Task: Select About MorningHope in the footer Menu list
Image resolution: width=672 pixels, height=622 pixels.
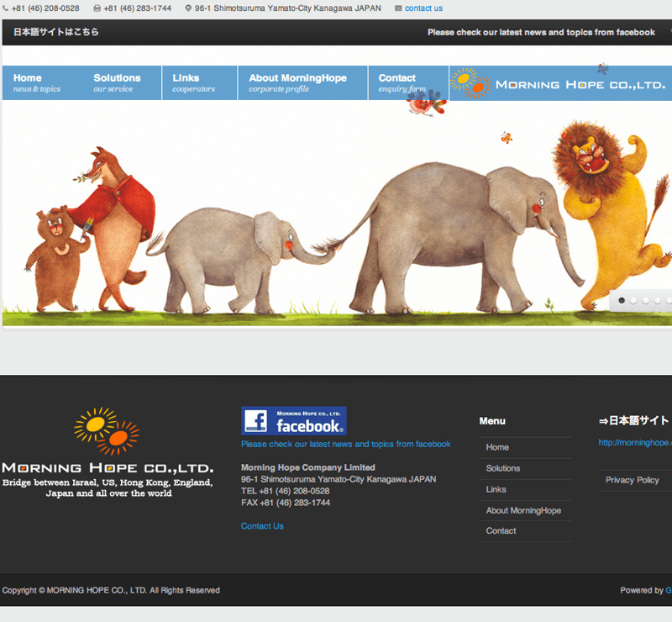Action: [x=523, y=510]
